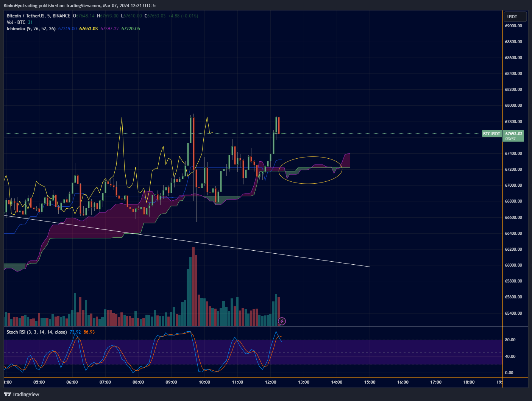532x401 pixels.
Task: Click the KinkoHyoTrading published on TradingView.com header
Action: (x=80, y=5)
